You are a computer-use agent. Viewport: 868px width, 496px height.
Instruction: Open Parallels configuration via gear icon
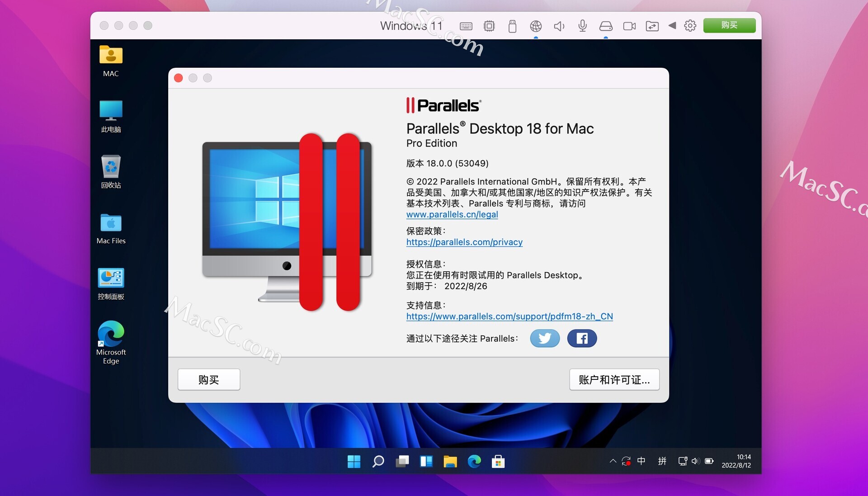pos(690,26)
